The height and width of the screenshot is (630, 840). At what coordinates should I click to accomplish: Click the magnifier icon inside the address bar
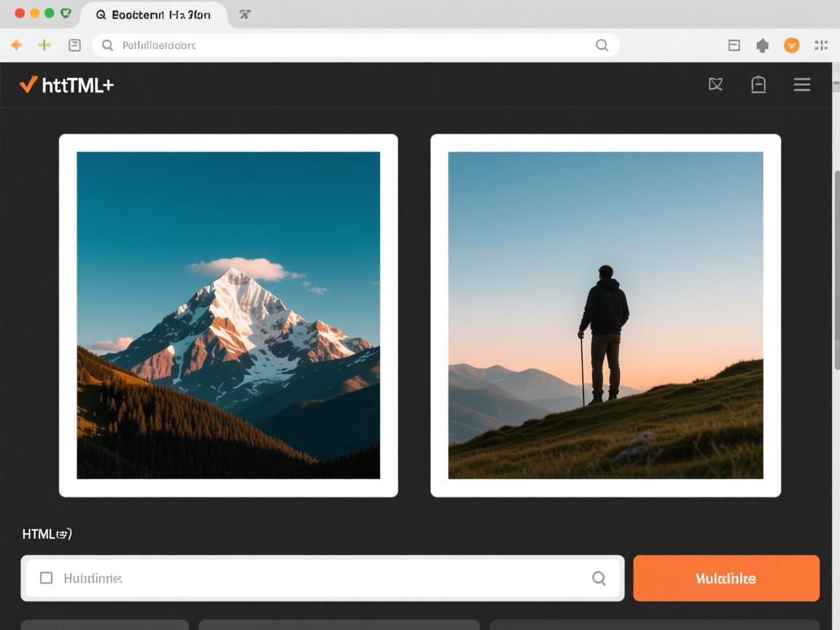(x=602, y=45)
